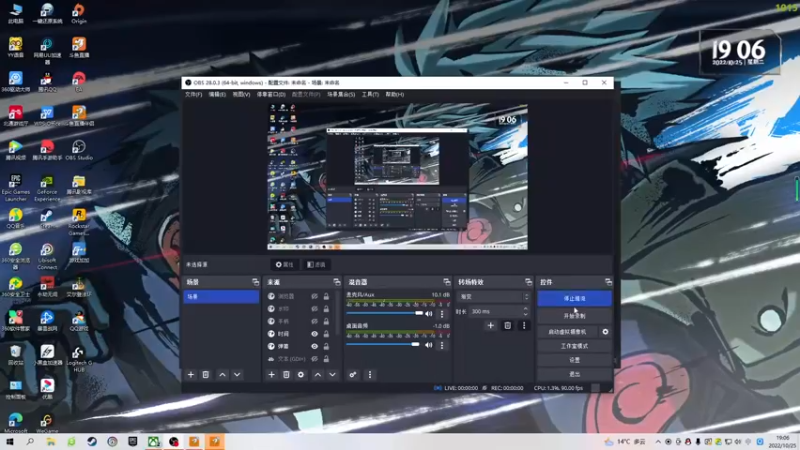
Task: Pop out the 来源 dock panel
Action: [x=337, y=282]
